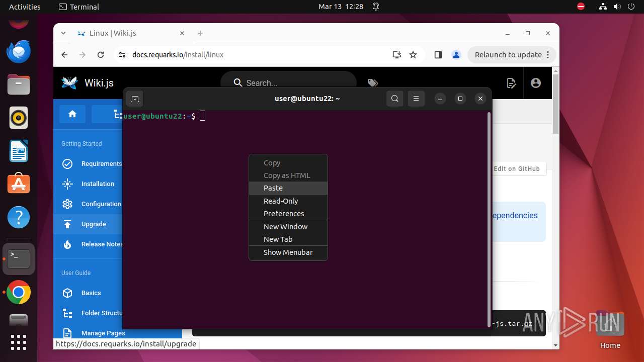Image resolution: width=644 pixels, height=362 pixels.
Task: Launch Rhythmbox from dock
Action: click(x=19, y=118)
